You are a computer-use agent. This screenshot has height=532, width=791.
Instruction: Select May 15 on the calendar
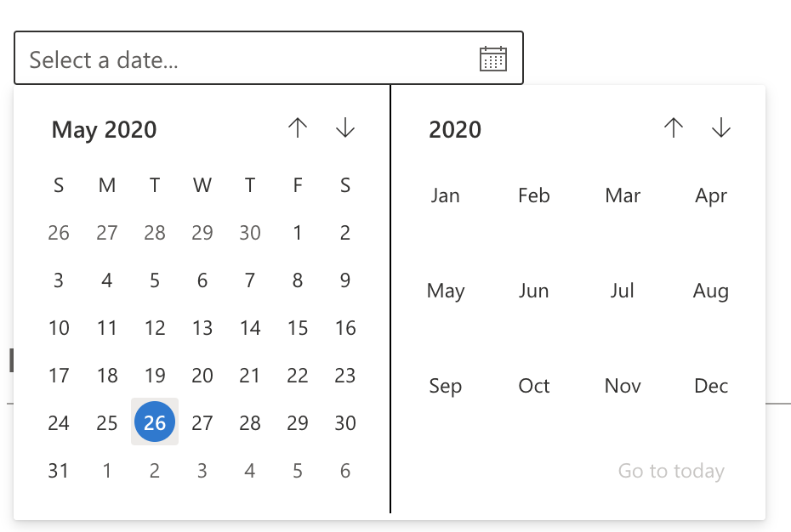pyautogui.click(x=297, y=327)
